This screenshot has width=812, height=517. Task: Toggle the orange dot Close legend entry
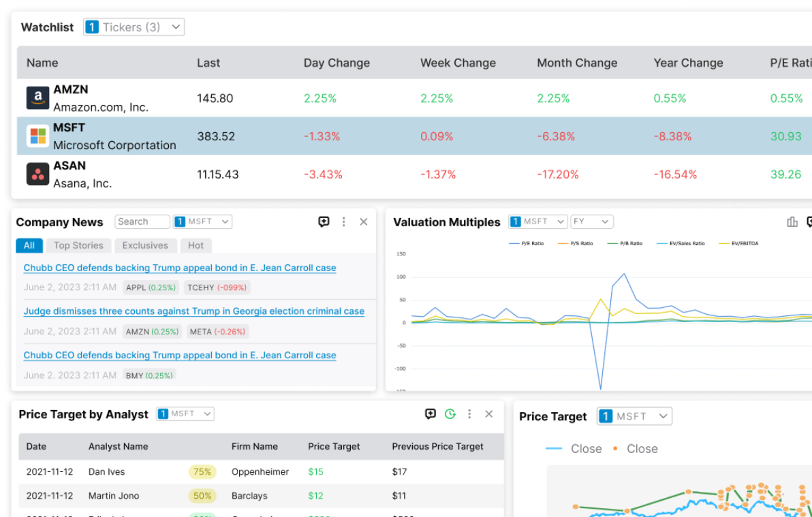point(636,449)
